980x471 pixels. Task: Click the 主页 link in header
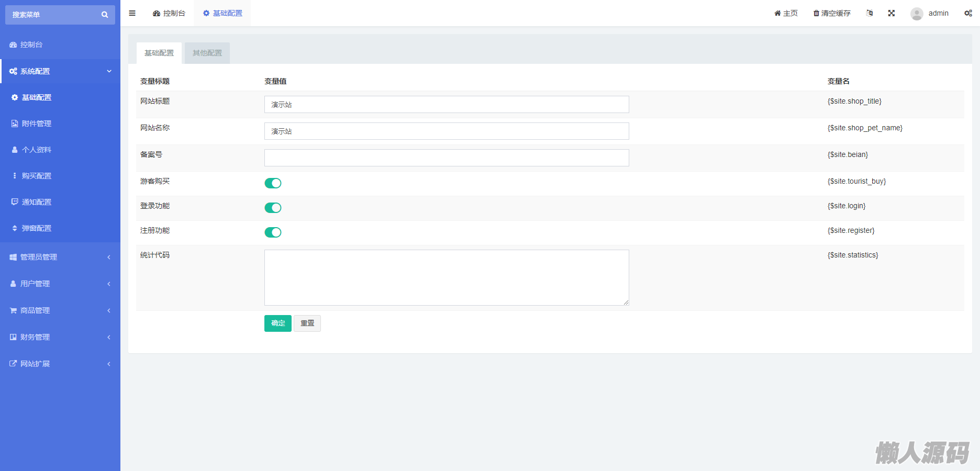(786, 13)
